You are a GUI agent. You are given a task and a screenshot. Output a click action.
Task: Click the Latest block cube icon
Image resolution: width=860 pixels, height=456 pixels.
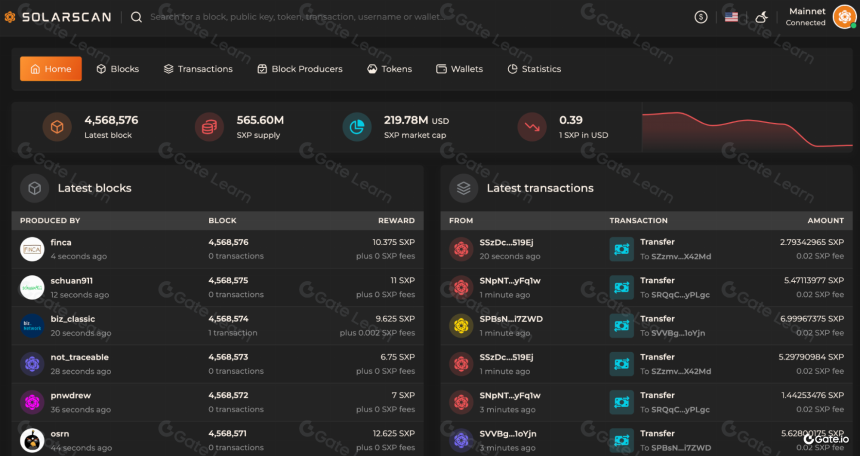57,127
